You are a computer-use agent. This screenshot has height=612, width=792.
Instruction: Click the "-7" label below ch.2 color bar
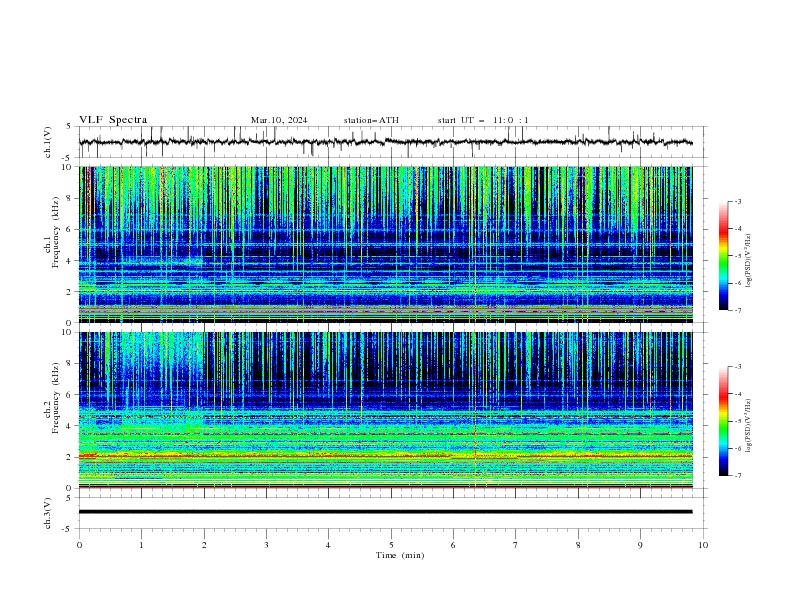pyautogui.click(x=738, y=475)
